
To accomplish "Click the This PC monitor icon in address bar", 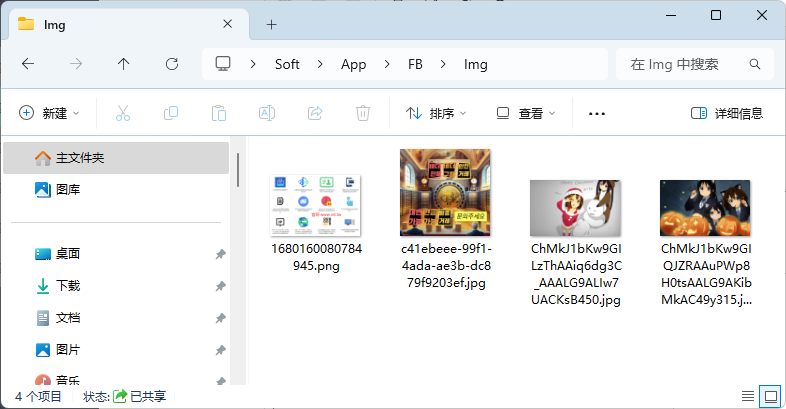I will tap(223, 64).
